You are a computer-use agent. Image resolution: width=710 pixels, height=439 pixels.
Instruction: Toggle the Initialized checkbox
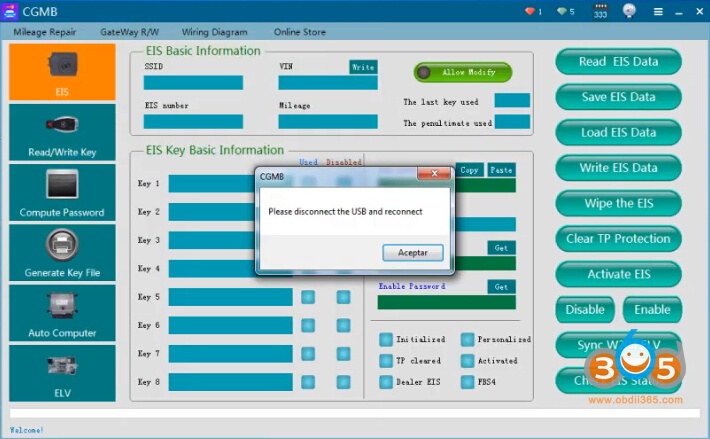click(386, 339)
